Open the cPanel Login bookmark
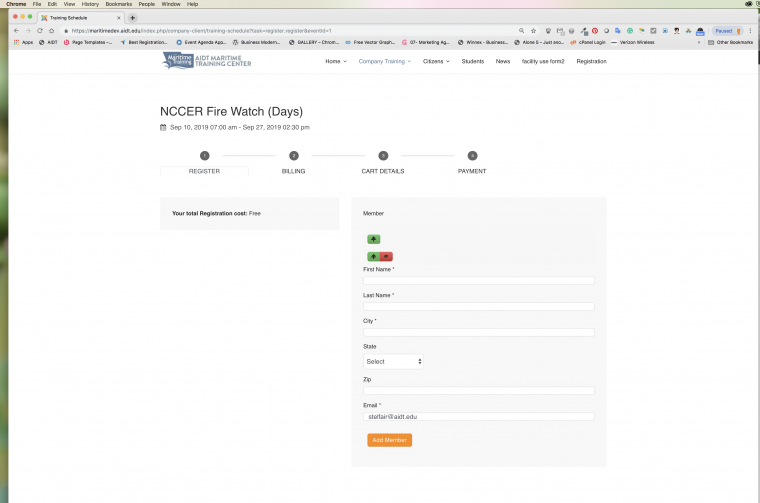This screenshot has width=760, height=503. 587,42
